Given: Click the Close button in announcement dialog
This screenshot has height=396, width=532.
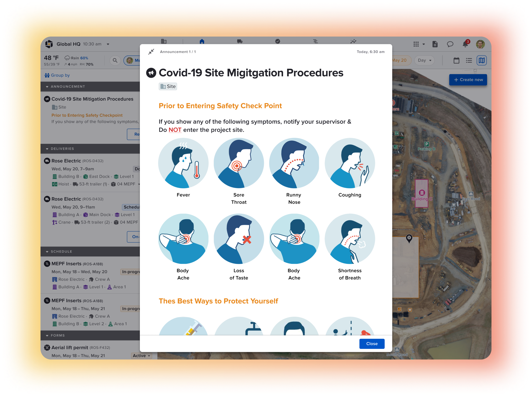Looking at the screenshot, I should click(x=372, y=344).
